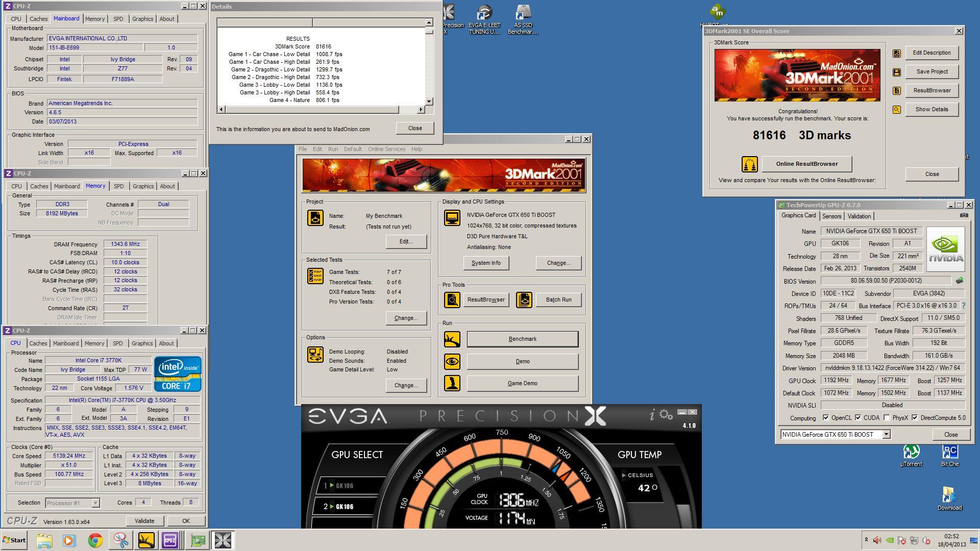Viewport: 980px width, 551px height.
Task: Click the Edit Description icon in score window
Action: (896, 53)
